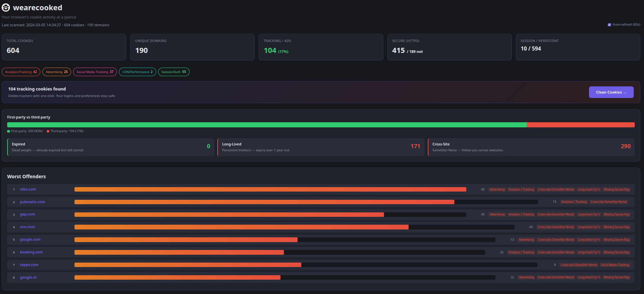
Task: Click Long-lived (1yr+) tag on google.com row
Action: 589,240
